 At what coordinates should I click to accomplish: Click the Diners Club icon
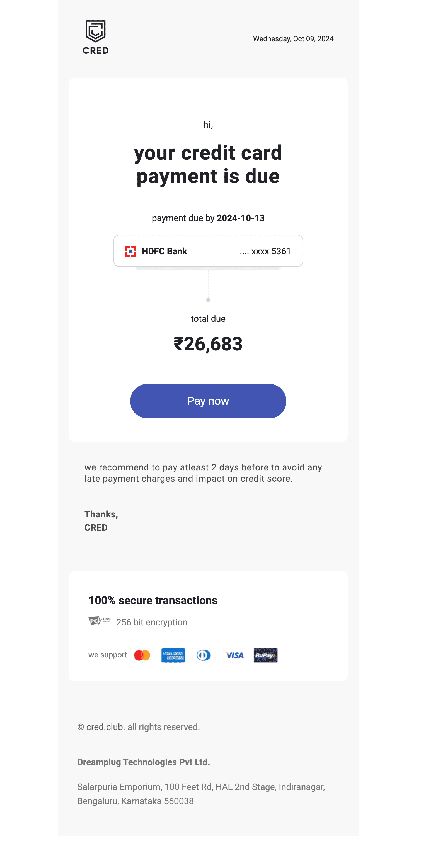pyautogui.click(x=204, y=655)
